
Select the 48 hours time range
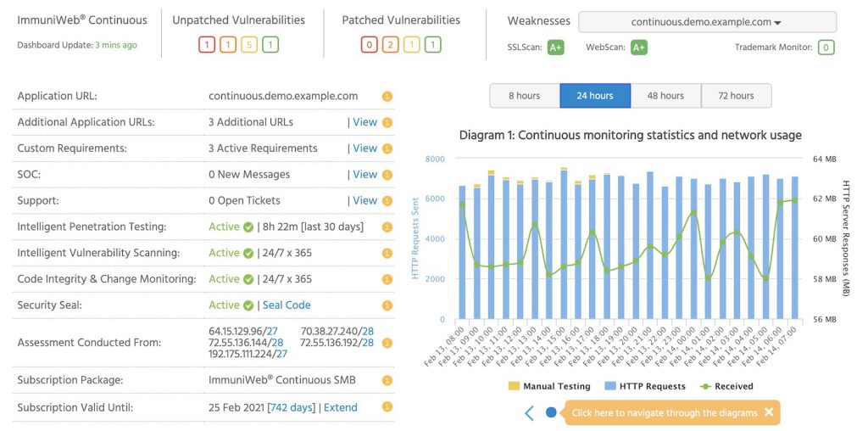click(665, 96)
